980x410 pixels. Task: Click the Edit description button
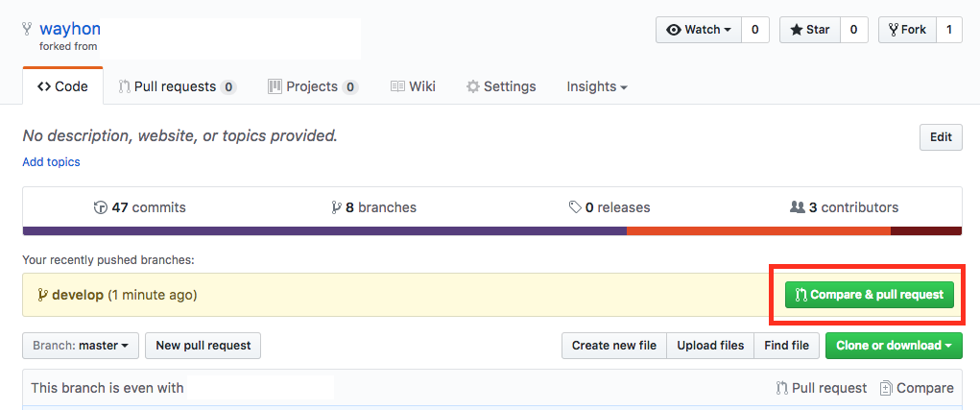941,137
